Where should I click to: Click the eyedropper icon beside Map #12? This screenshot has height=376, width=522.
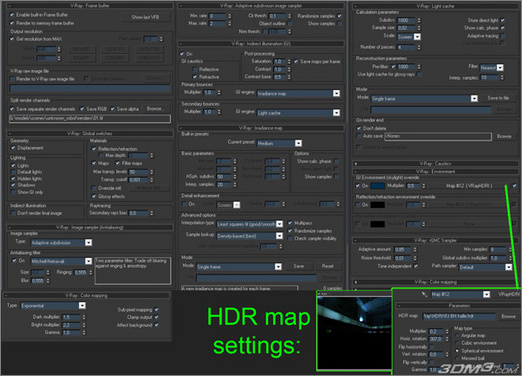[x=424, y=294]
